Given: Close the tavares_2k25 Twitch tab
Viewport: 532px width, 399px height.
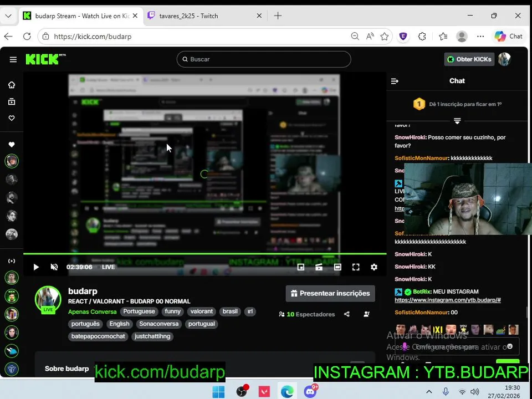Looking at the screenshot, I should pyautogui.click(x=259, y=16).
